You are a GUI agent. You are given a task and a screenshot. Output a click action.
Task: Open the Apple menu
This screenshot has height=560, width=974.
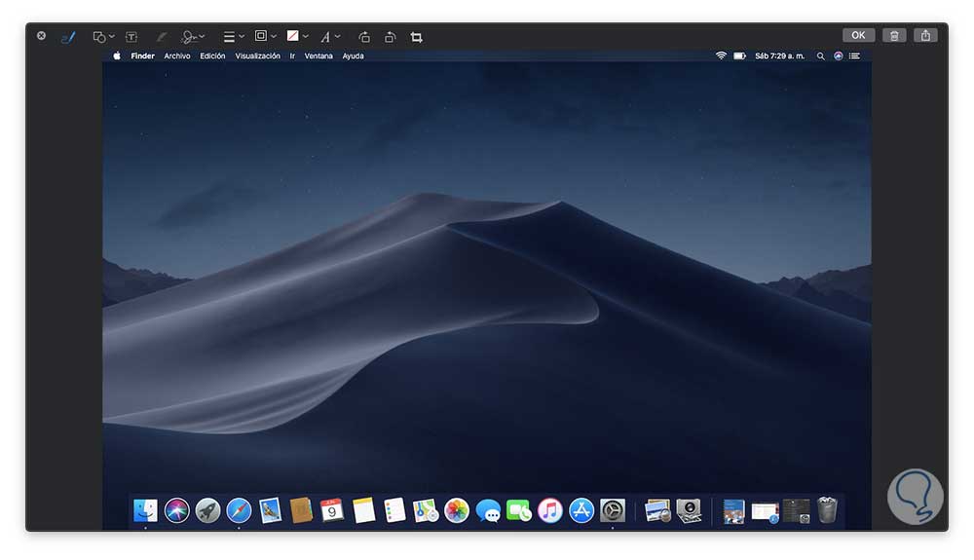click(x=116, y=56)
